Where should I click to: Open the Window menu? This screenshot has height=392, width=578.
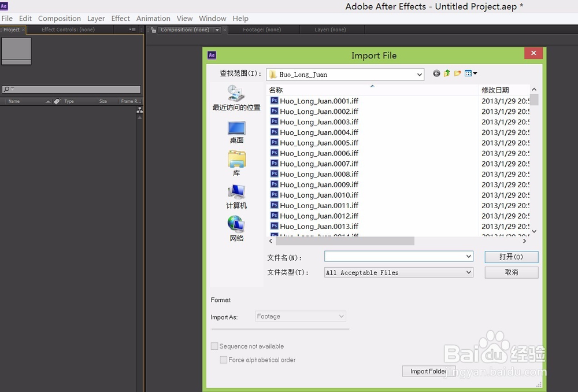213,19
